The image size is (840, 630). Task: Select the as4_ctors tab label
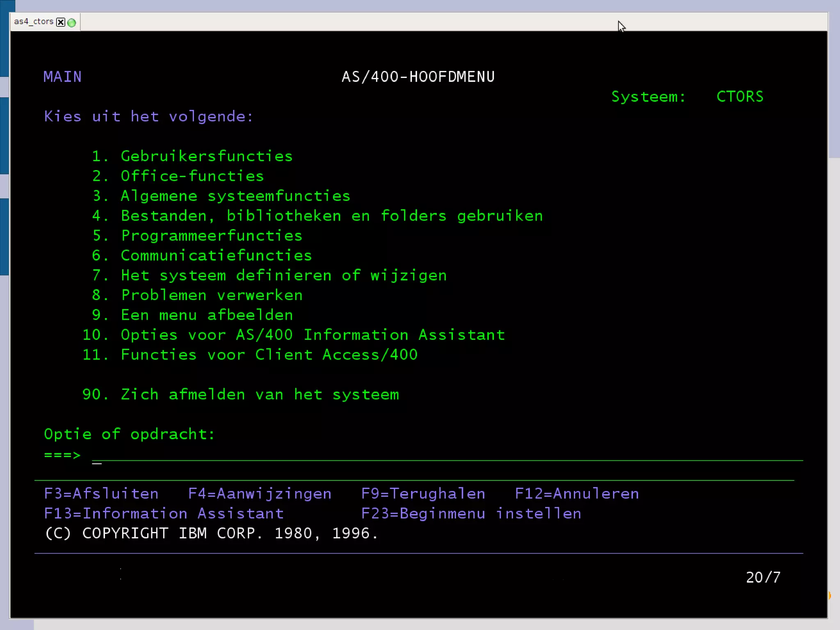coord(34,22)
